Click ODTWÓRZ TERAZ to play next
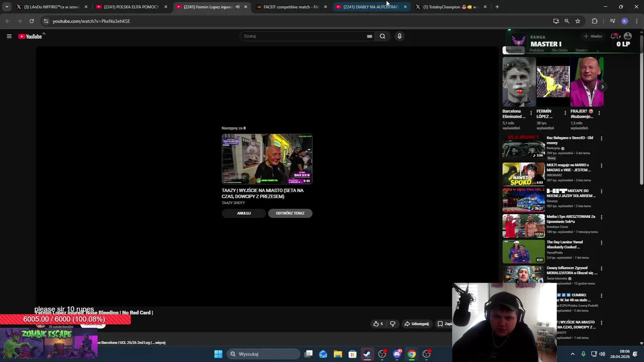The width and height of the screenshot is (644, 362). coord(290,213)
